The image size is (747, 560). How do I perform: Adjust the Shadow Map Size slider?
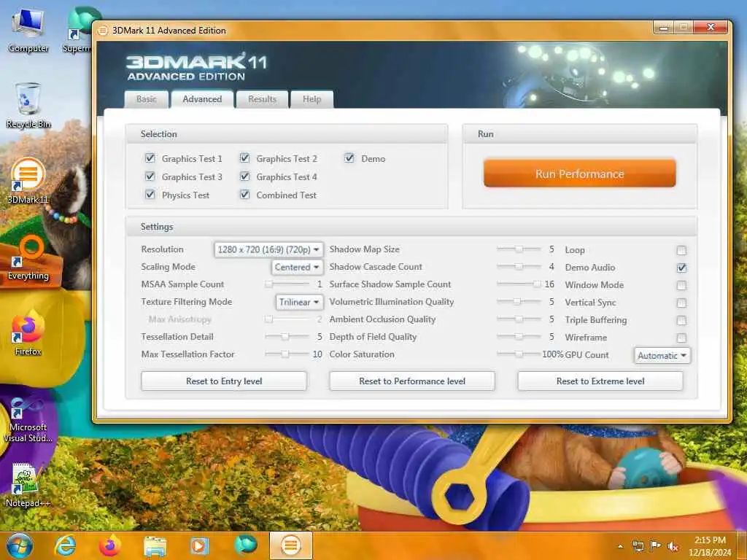tap(519, 249)
